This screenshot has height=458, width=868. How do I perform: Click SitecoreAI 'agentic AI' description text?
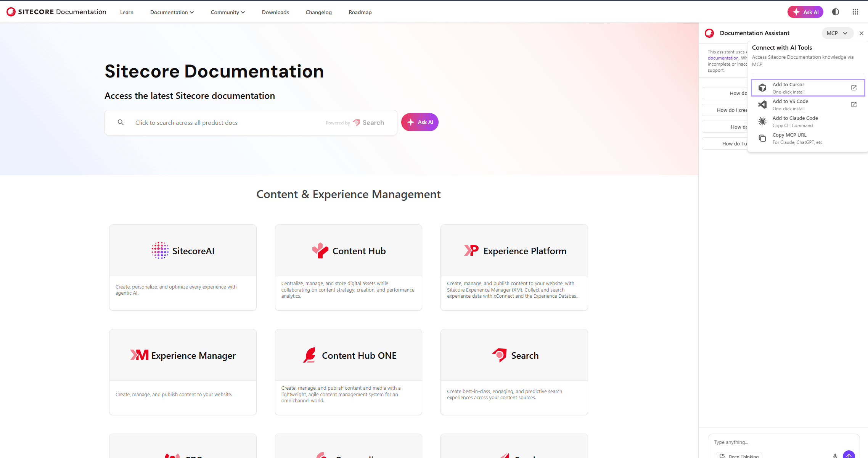pyautogui.click(x=176, y=290)
